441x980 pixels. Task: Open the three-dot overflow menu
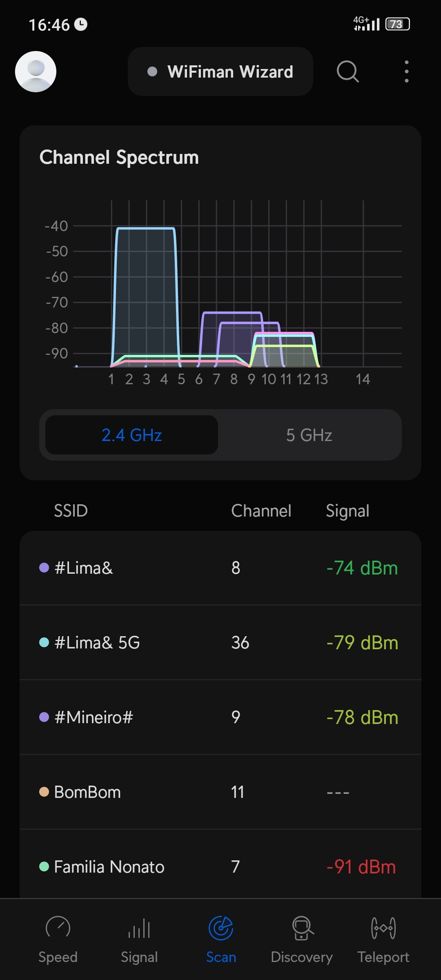pos(406,71)
